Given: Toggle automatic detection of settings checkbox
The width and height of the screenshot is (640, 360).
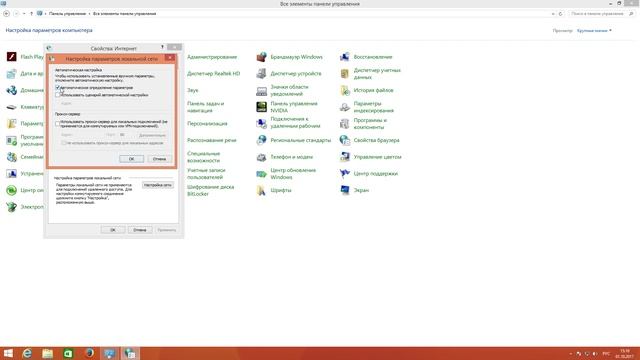Looking at the screenshot, I should 58,87.
